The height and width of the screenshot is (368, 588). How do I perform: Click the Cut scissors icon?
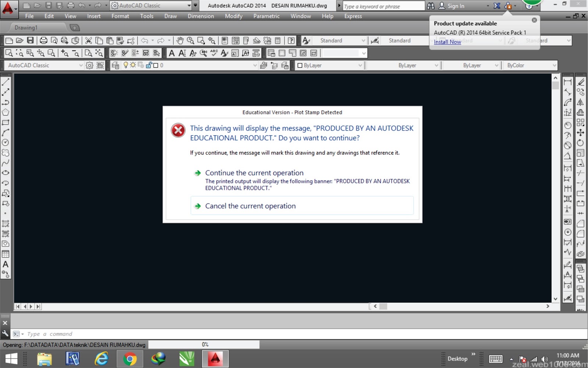[x=89, y=40]
